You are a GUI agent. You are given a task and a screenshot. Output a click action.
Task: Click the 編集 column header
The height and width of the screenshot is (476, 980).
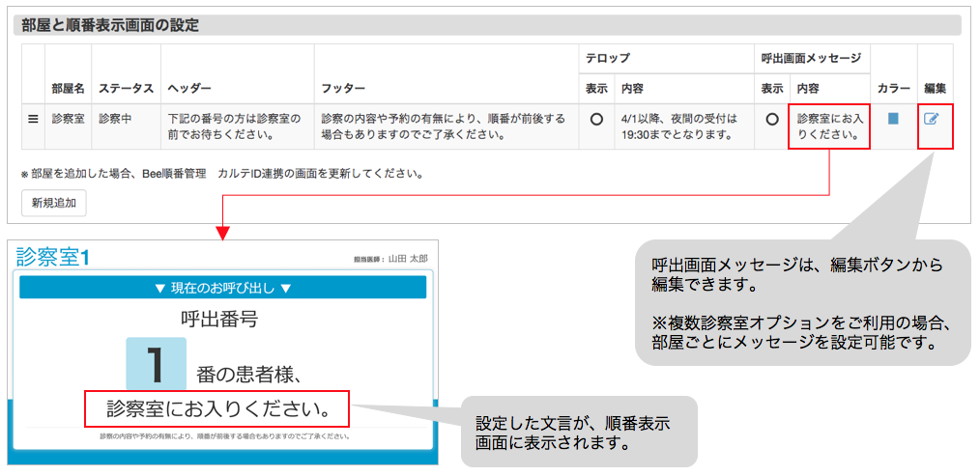[x=935, y=88]
